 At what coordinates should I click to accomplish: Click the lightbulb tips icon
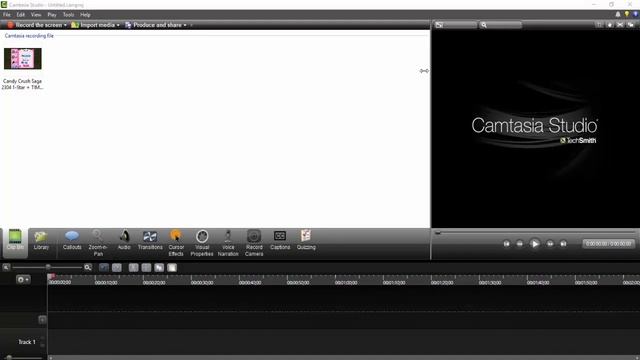coord(627,14)
